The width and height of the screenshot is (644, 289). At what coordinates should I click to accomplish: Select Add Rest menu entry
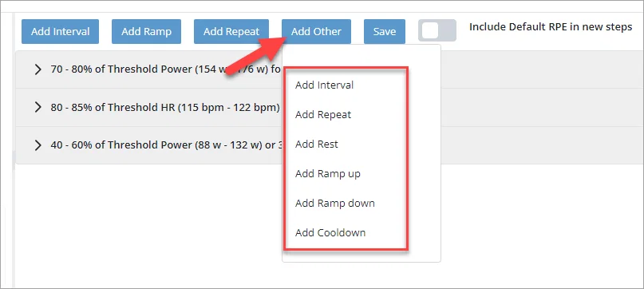pos(316,144)
